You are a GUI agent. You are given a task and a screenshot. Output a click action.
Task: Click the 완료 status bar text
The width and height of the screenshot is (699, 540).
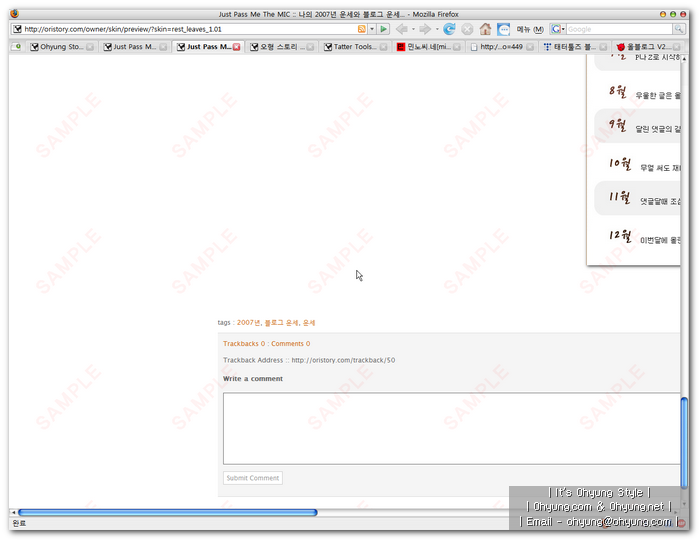tap(19, 523)
